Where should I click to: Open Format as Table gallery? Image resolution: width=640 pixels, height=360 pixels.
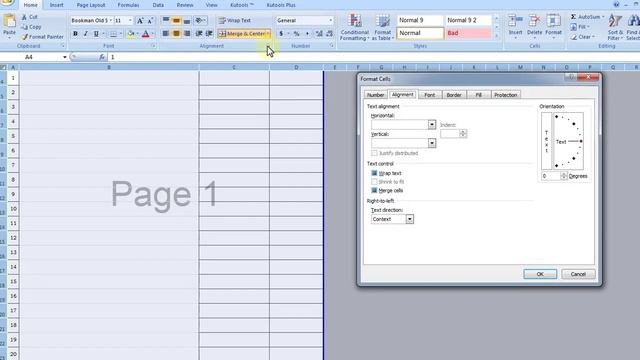tap(382, 27)
